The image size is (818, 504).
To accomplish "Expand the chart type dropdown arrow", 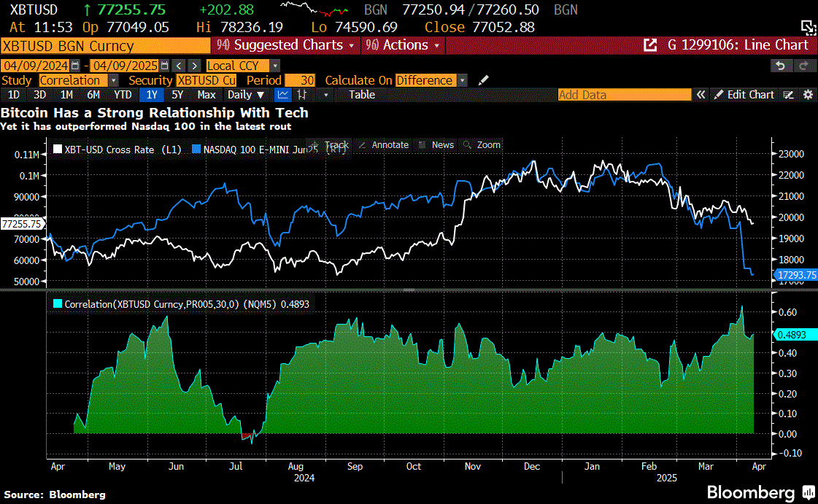I will (325, 95).
